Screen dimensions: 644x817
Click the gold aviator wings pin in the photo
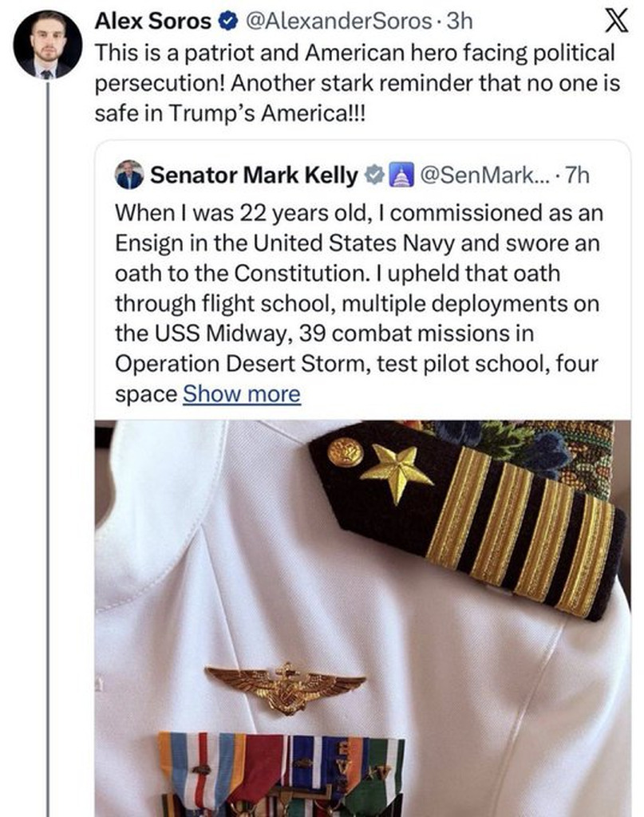point(285,685)
